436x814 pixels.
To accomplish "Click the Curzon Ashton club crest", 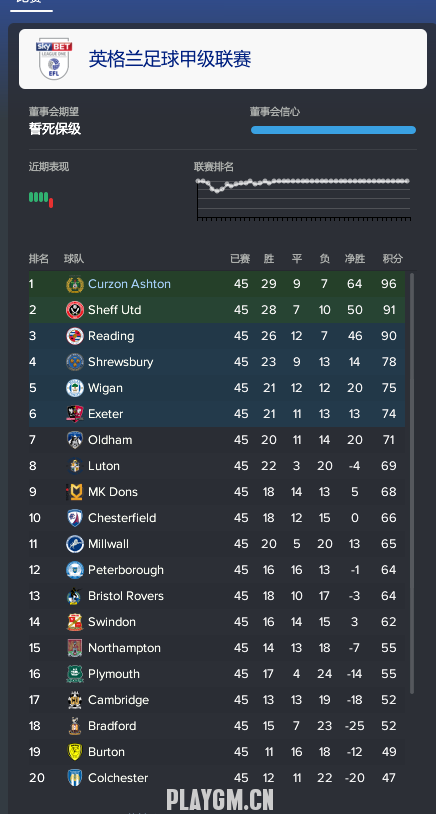I will tap(75, 284).
